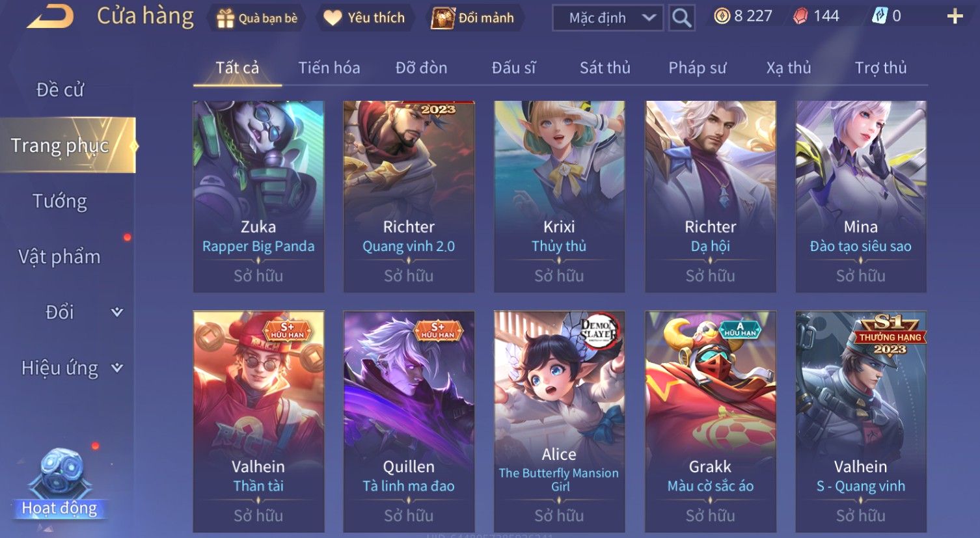Click the red ruby currency icon
980x538 pixels.
[800, 16]
